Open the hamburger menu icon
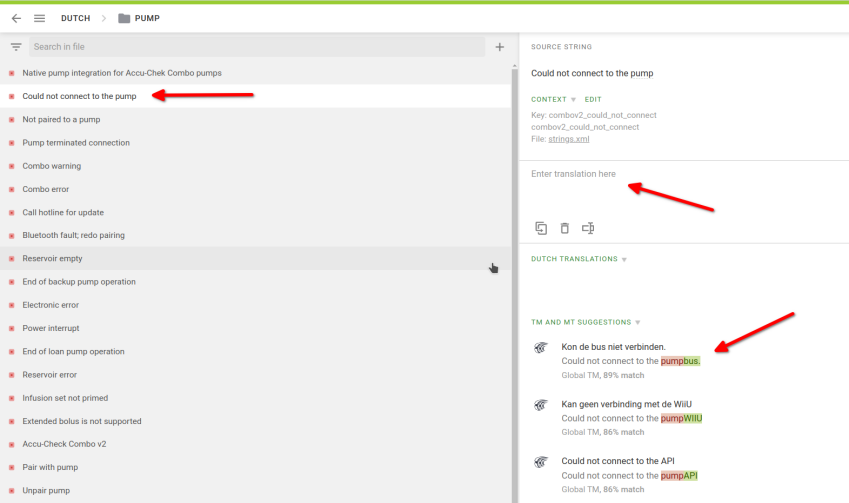This screenshot has height=503, width=849. [x=40, y=18]
